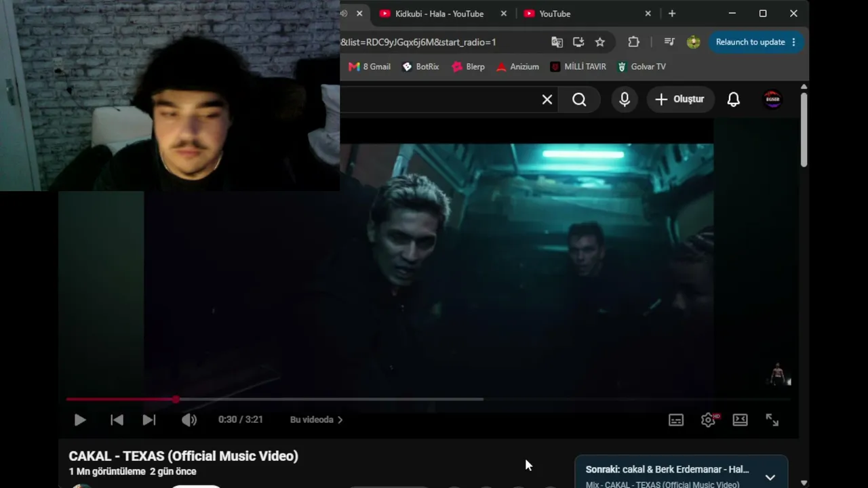Click the channel watermark in video corner

[x=778, y=374]
